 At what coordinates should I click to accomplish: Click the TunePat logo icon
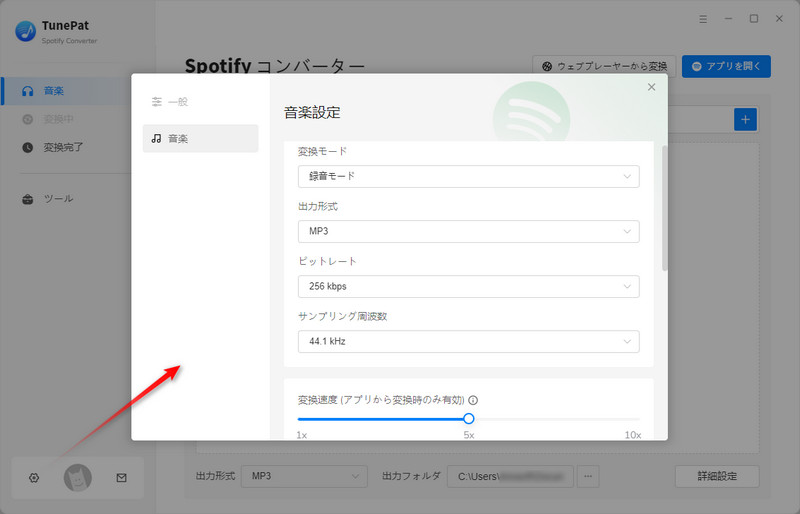coord(26,31)
